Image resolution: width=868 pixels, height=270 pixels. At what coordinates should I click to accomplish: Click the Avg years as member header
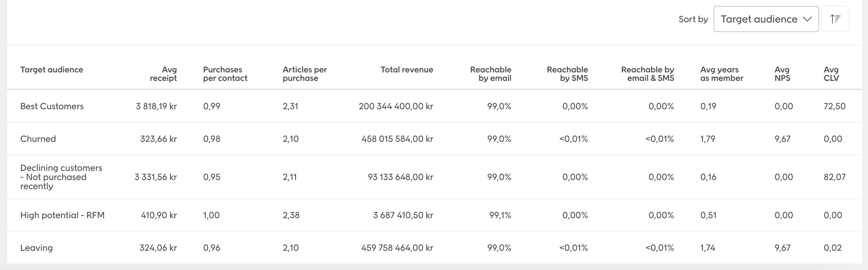(x=721, y=74)
